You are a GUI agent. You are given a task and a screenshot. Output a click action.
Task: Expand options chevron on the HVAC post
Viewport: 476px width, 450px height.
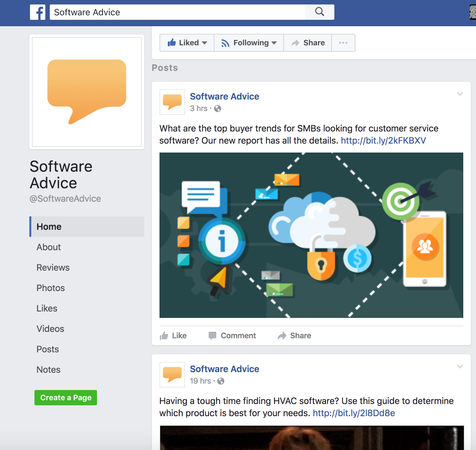[460, 366]
